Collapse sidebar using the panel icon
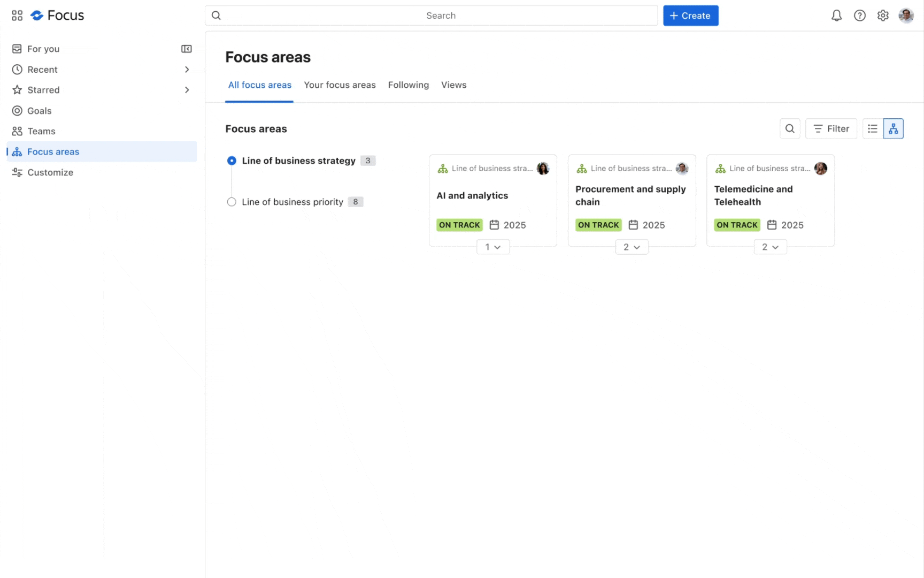 186,49
